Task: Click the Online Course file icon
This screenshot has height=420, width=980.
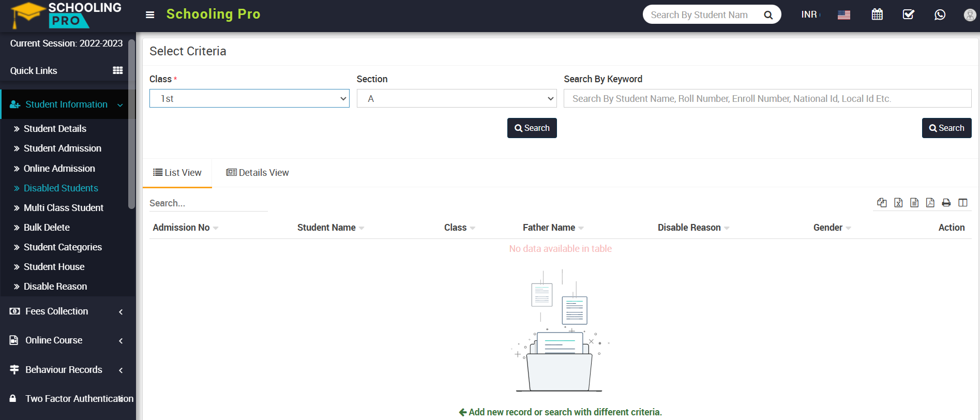Action: coord(14,340)
